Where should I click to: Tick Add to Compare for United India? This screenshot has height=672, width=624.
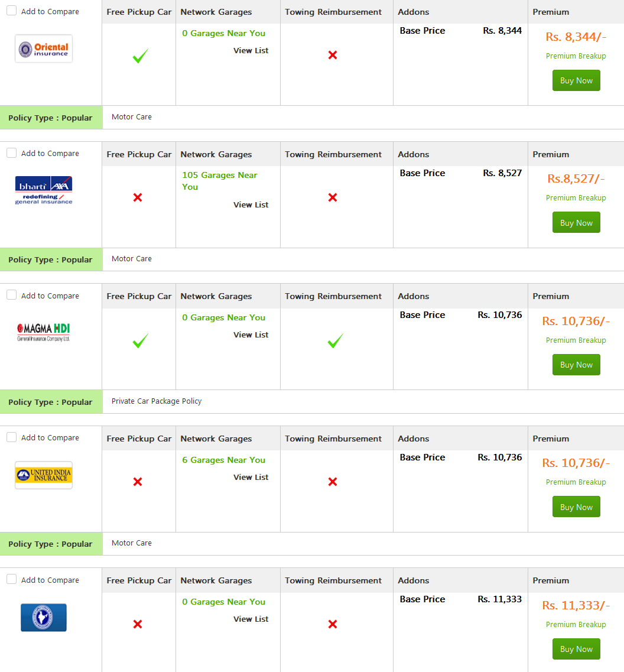click(12, 437)
